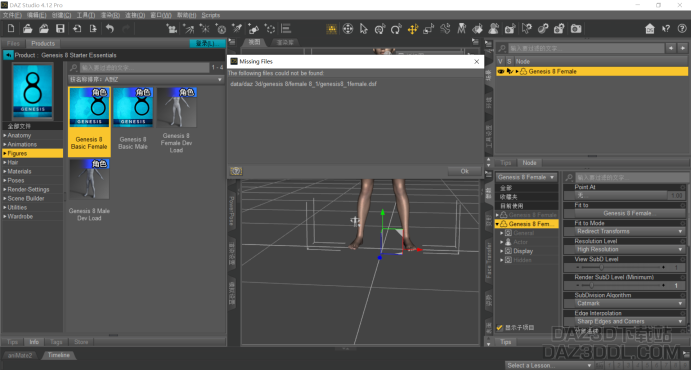Toggle Fit to property settings gear
The image size is (691, 370).
click(683, 205)
